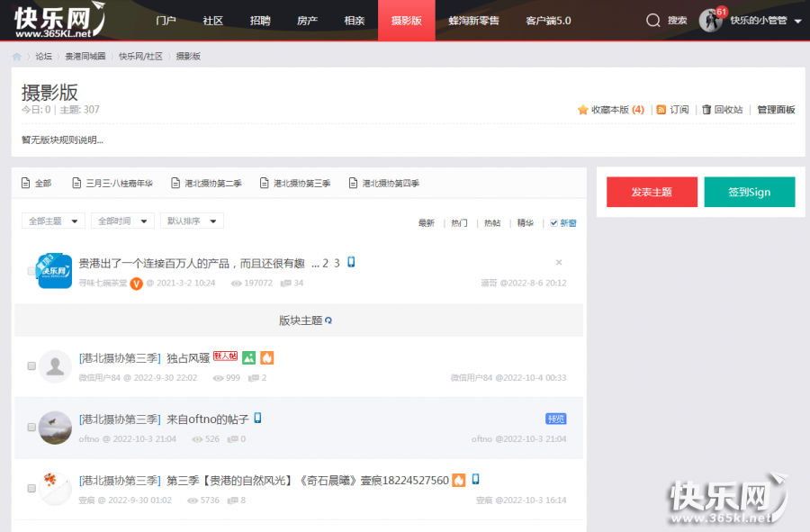Image resolution: width=810 pixels, height=532 pixels.
Task: Click the document icon next to 三月三·八桂嘉年华
Action: click(76, 183)
